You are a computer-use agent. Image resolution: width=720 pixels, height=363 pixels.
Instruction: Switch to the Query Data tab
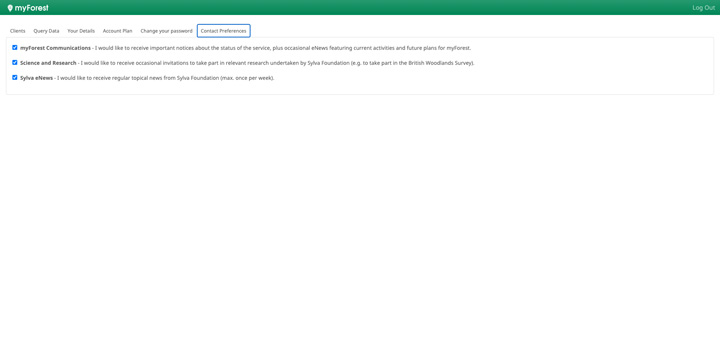pos(46,31)
